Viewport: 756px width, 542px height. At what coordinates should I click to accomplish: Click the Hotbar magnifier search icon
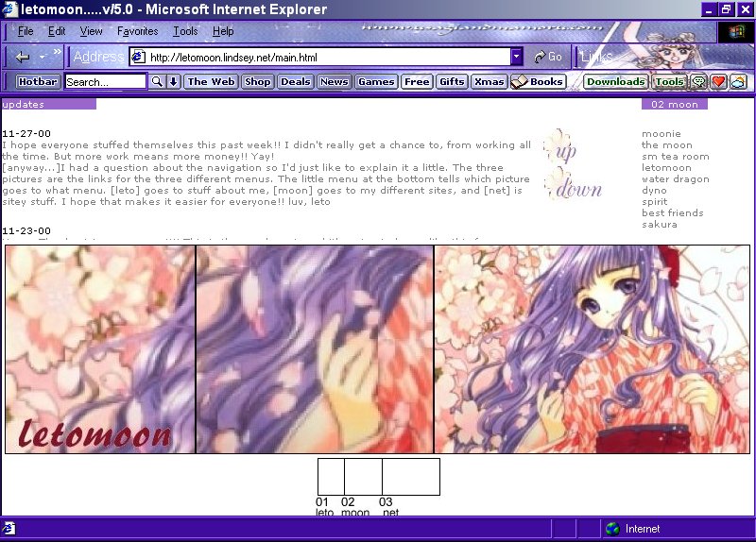pyautogui.click(x=157, y=82)
